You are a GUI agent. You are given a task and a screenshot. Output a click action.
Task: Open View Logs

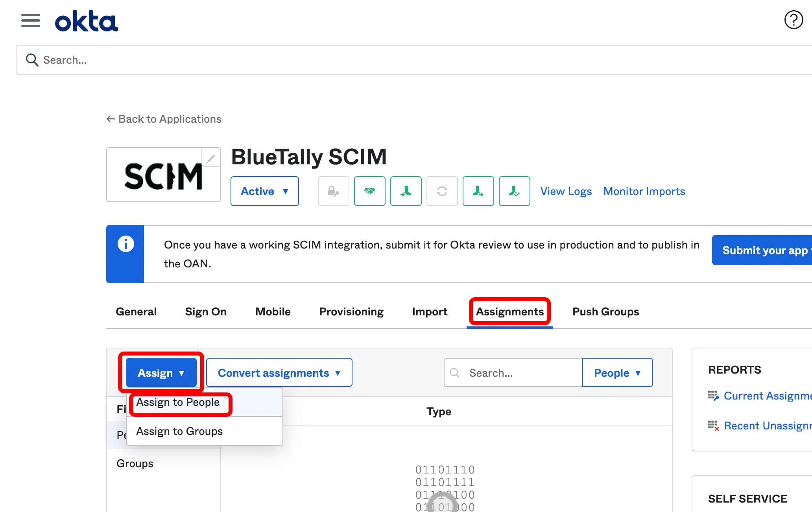pos(566,191)
